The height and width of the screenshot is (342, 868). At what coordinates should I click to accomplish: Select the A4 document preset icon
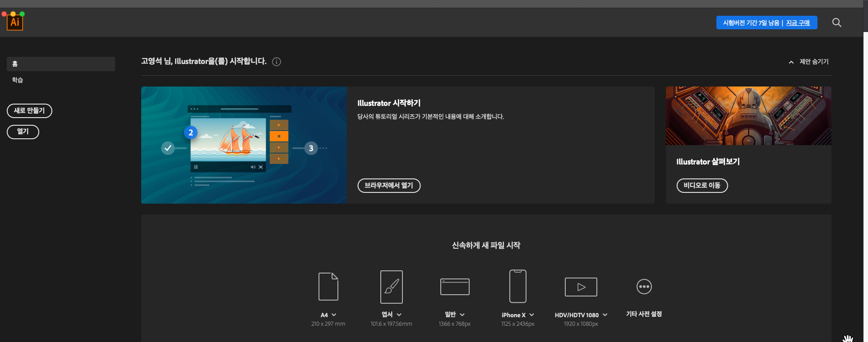pos(328,287)
